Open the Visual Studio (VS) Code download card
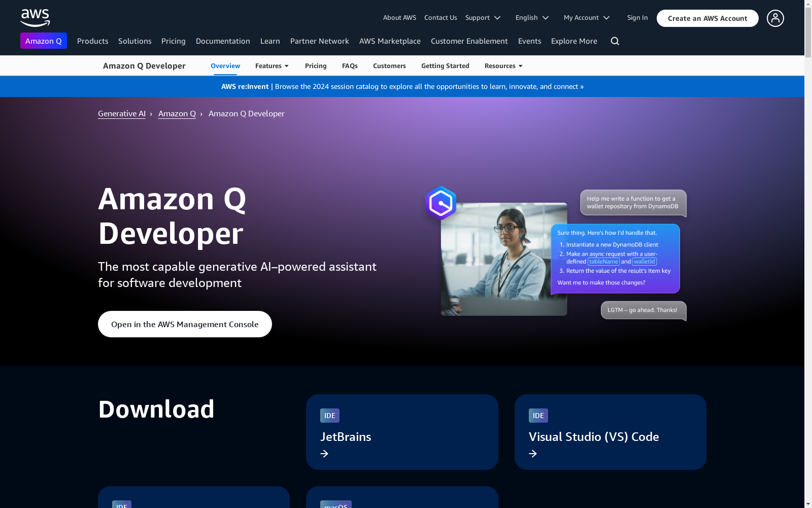This screenshot has width=812, height=508. [x=611, y=432]
